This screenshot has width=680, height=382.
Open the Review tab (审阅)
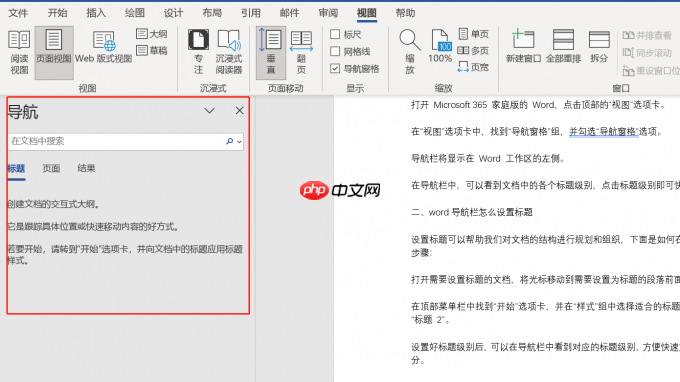(x=328, y=13)
